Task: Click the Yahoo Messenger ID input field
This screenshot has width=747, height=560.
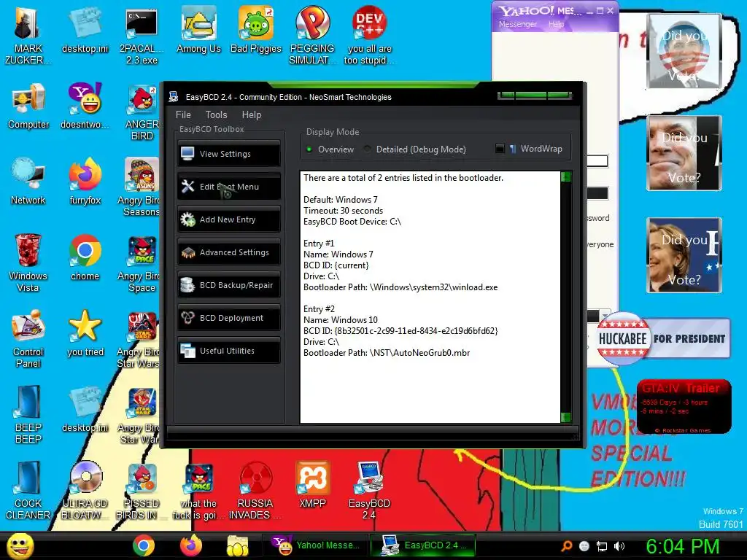Action: pos(598,161)
